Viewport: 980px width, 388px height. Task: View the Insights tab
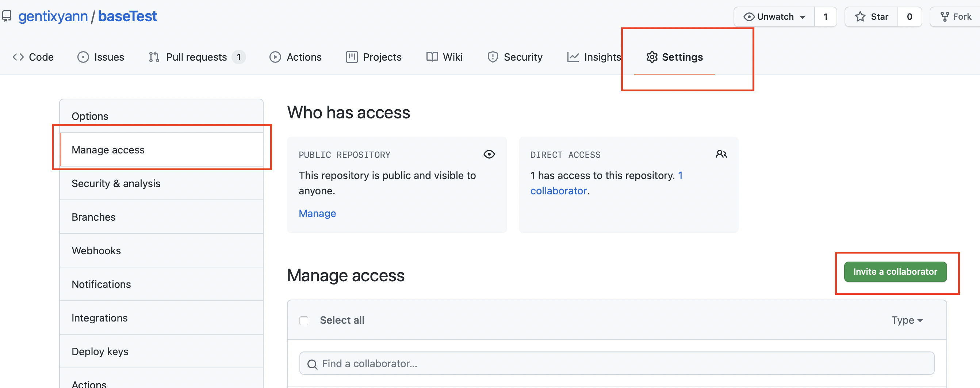594,57
